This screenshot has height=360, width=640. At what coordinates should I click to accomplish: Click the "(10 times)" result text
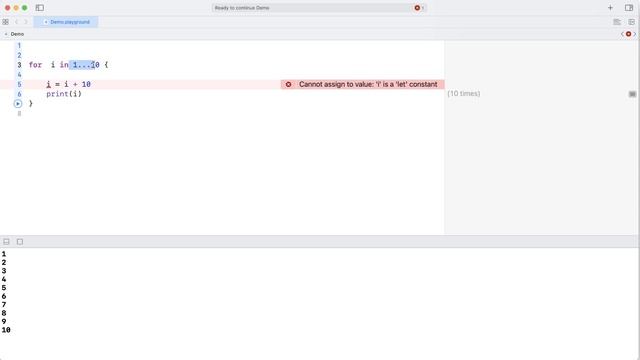click(x=464, y=93)
